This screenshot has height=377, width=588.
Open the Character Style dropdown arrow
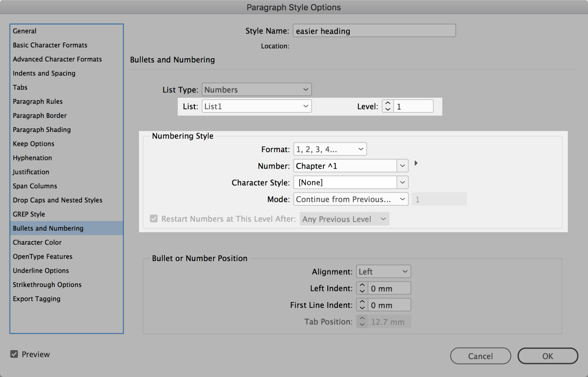[402, 183]
